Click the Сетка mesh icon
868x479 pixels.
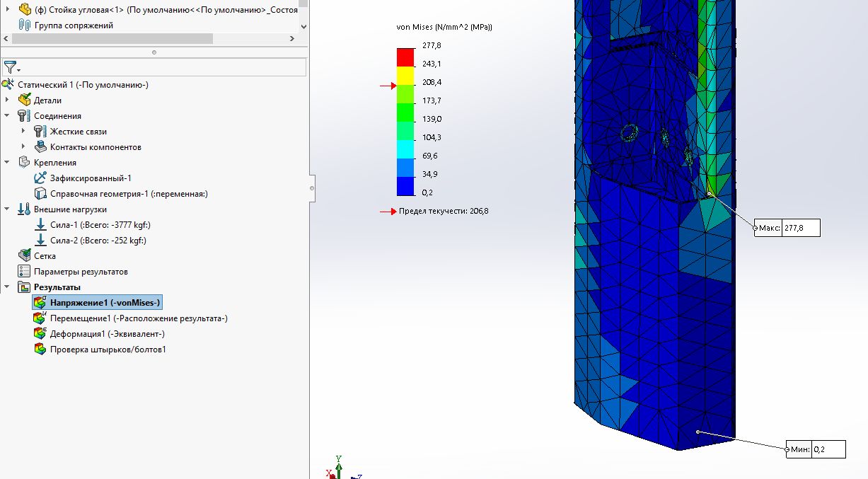click(25, 256)
